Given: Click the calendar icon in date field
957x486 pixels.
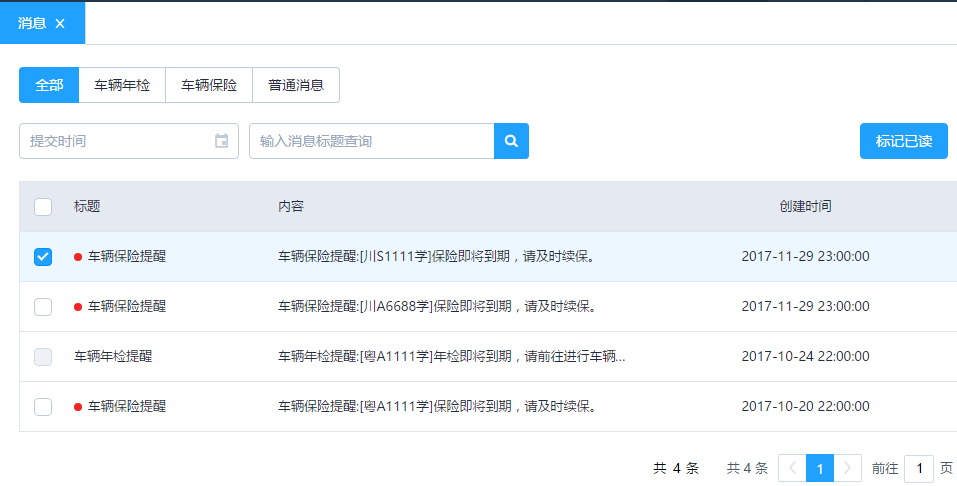Looking at the screenshot, I should 221,141.
